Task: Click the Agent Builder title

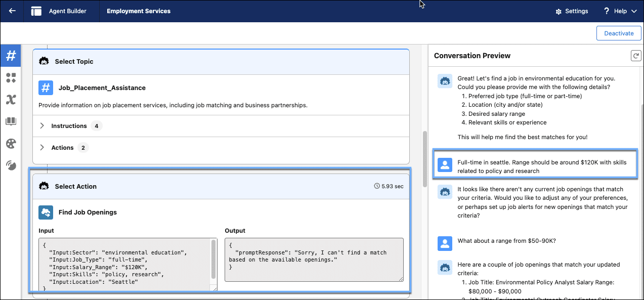Action: click(68, 11)
